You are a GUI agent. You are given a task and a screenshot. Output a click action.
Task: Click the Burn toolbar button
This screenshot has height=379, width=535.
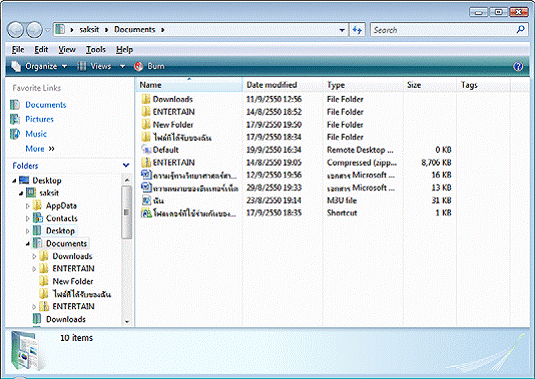[x=149, y=66]
